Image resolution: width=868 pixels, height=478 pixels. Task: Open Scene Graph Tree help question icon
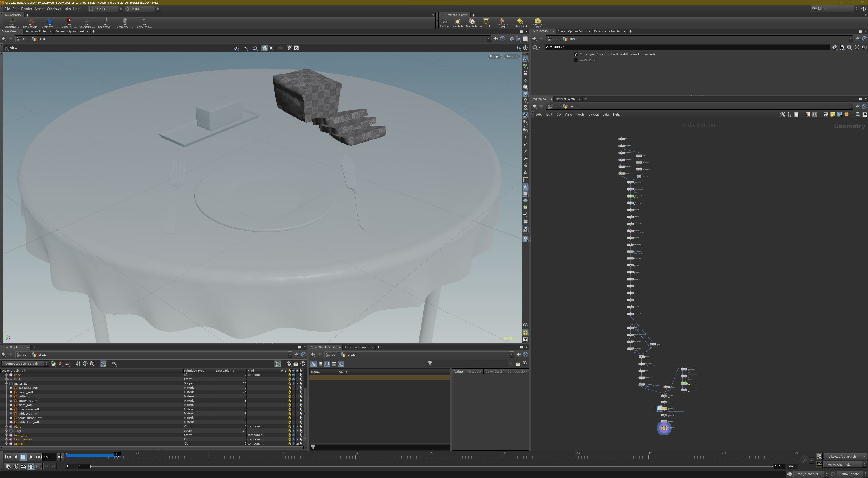(x=303, y=364)
